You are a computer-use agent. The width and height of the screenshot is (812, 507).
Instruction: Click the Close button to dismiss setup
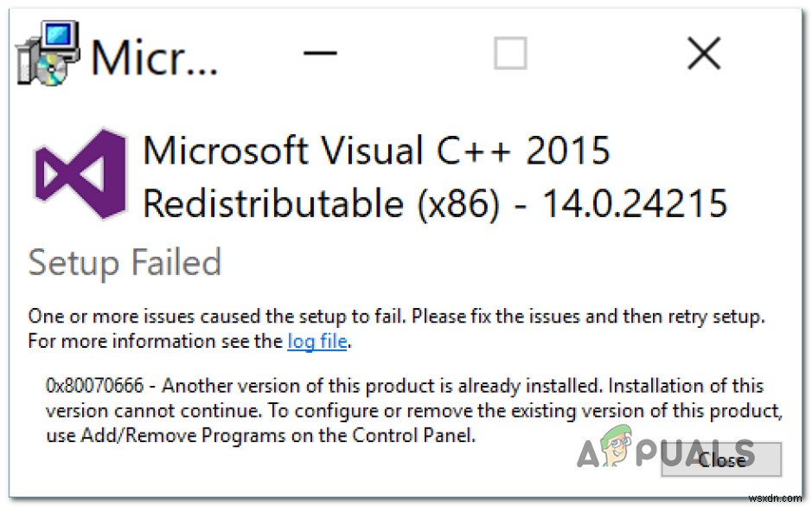pyautogui.click(x=723, y=459)
